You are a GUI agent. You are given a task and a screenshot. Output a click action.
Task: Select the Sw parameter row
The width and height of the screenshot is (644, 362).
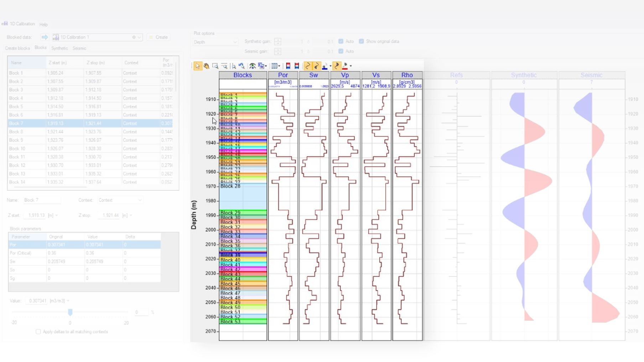[84, 262]
